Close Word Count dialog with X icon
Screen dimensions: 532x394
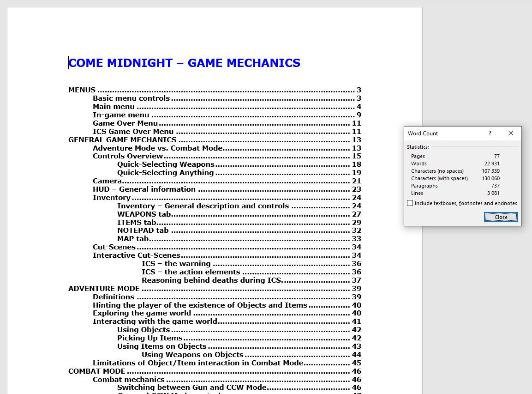510,133
